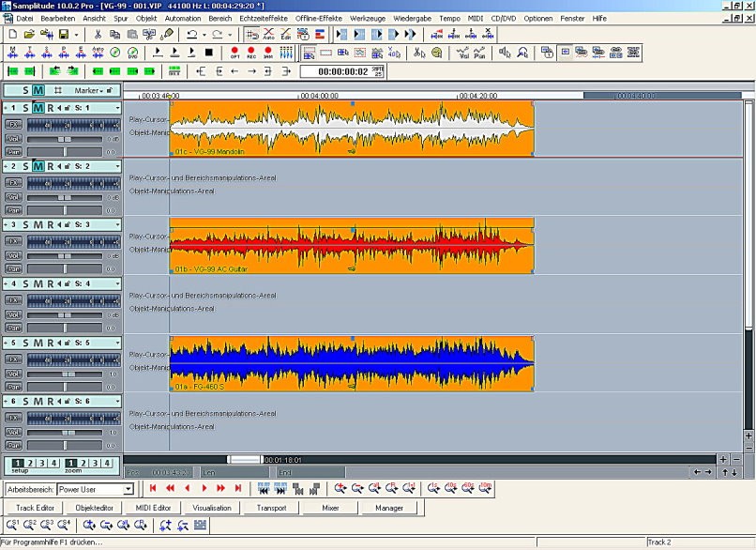Open the CD/DVD menu

pos(504,19)
